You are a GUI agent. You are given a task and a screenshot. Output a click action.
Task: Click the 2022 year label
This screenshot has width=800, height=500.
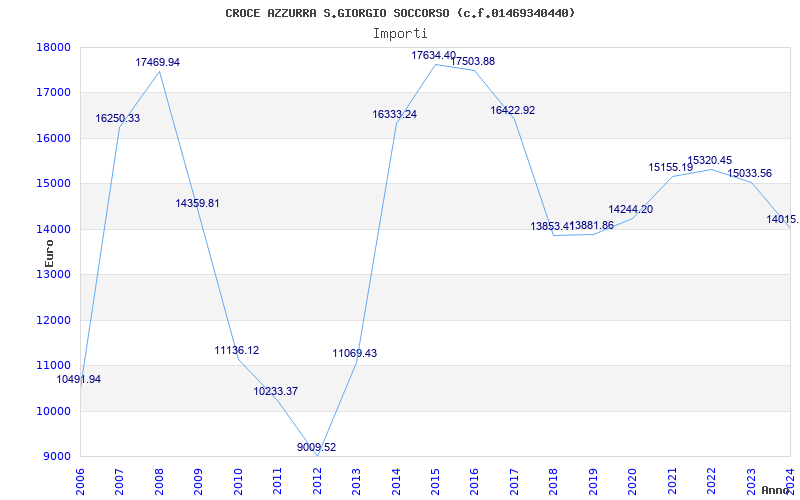(711, 481)
